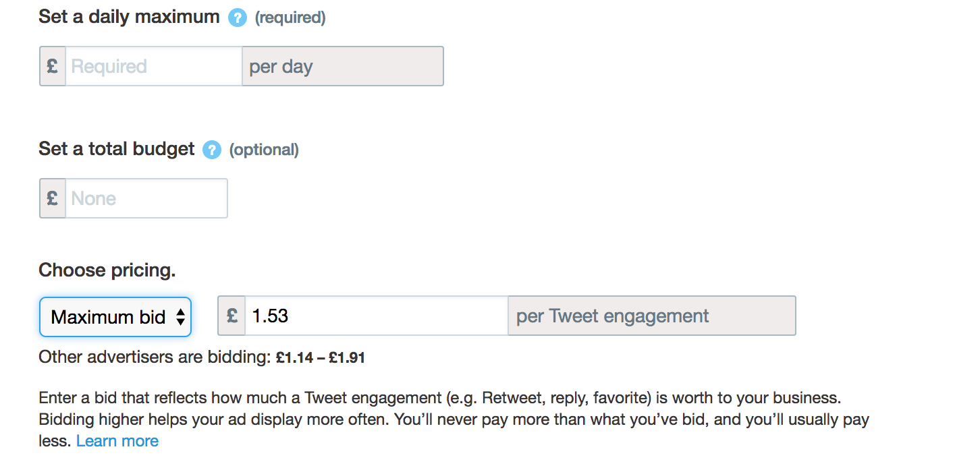
Task: Click the '(required)' hint text
Action: pos(290,18)
